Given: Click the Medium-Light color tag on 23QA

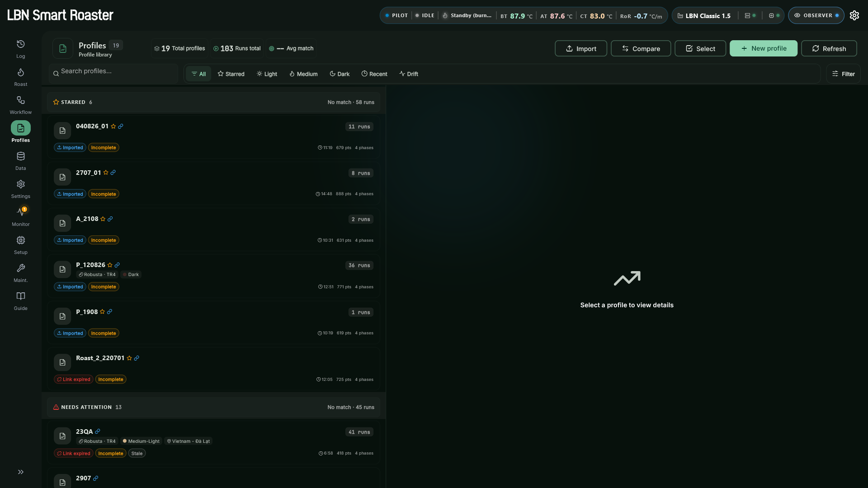Looking at the screenshot, I should tap(141, 441).
